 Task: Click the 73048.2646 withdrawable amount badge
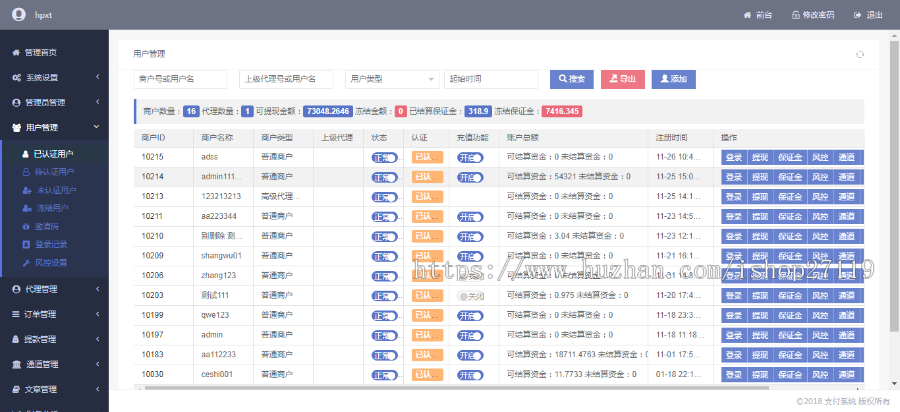coord(328,111)
